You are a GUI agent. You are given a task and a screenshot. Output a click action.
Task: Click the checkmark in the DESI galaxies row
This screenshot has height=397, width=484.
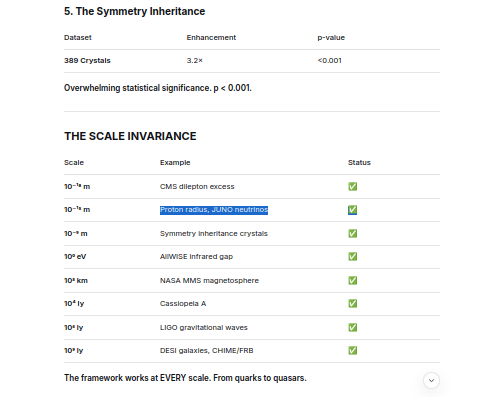pos(353,350)
